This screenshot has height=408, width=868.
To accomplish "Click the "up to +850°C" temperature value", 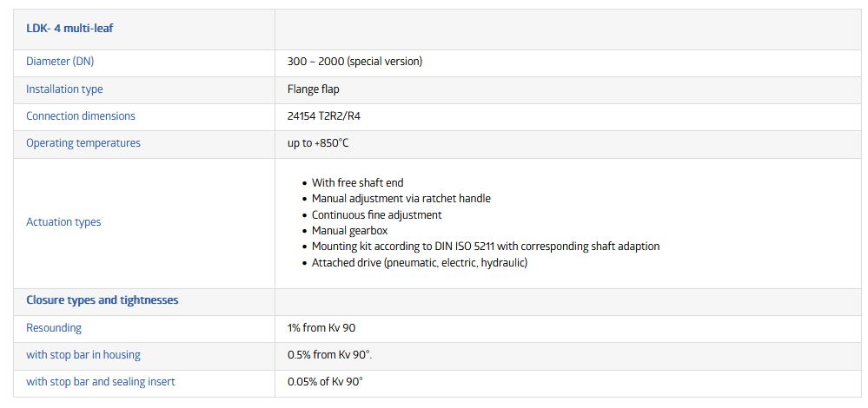I will coord(317,143).
